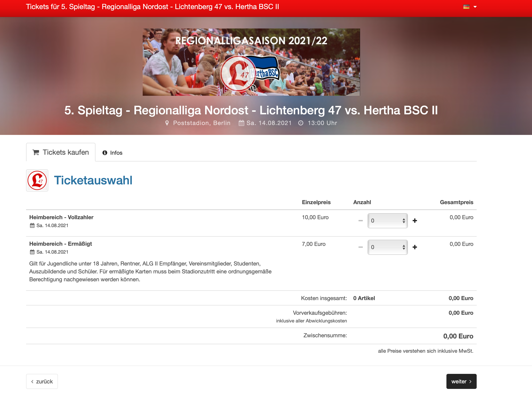
Task: Click the 13:00 Uhr kickoff time
Action: tap(322, 123)
